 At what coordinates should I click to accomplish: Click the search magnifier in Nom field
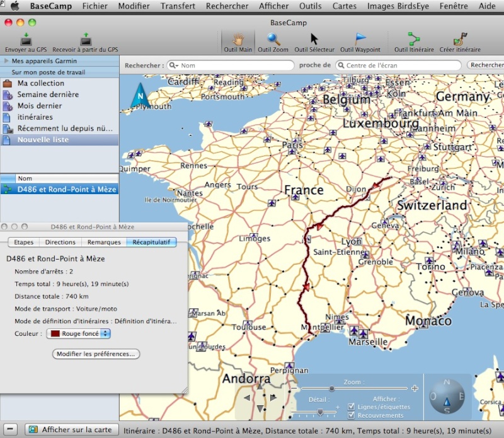(x=173, y=66)
